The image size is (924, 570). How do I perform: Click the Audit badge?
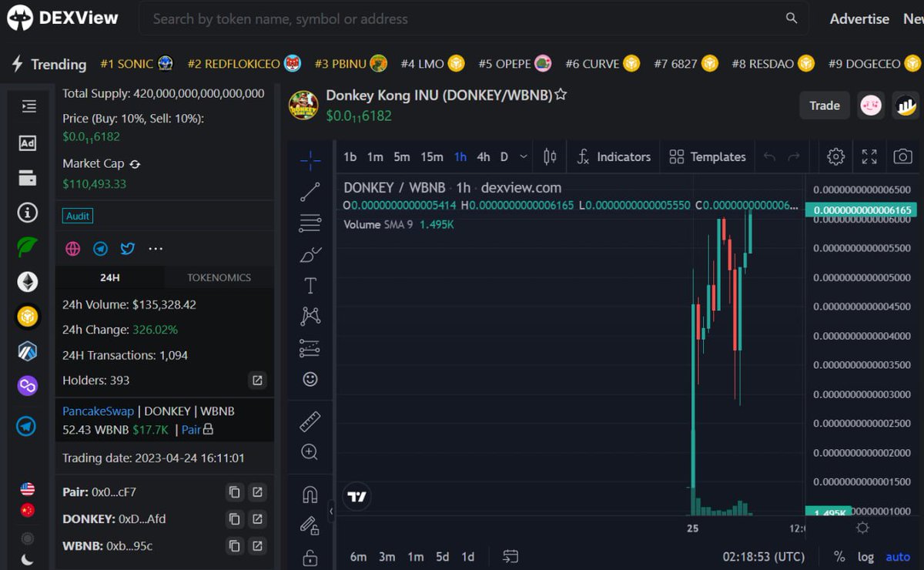[78, 216]
